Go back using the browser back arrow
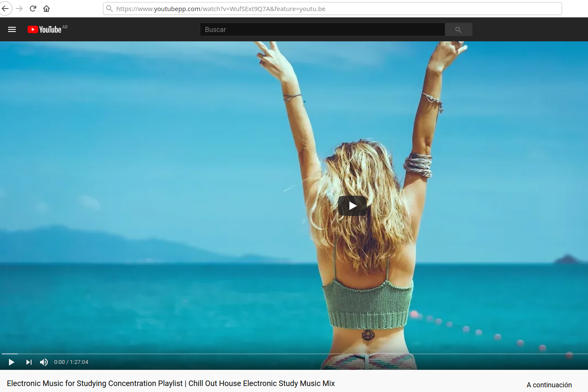This screenshot has height=392, width=588. click(x=5, y=9)
